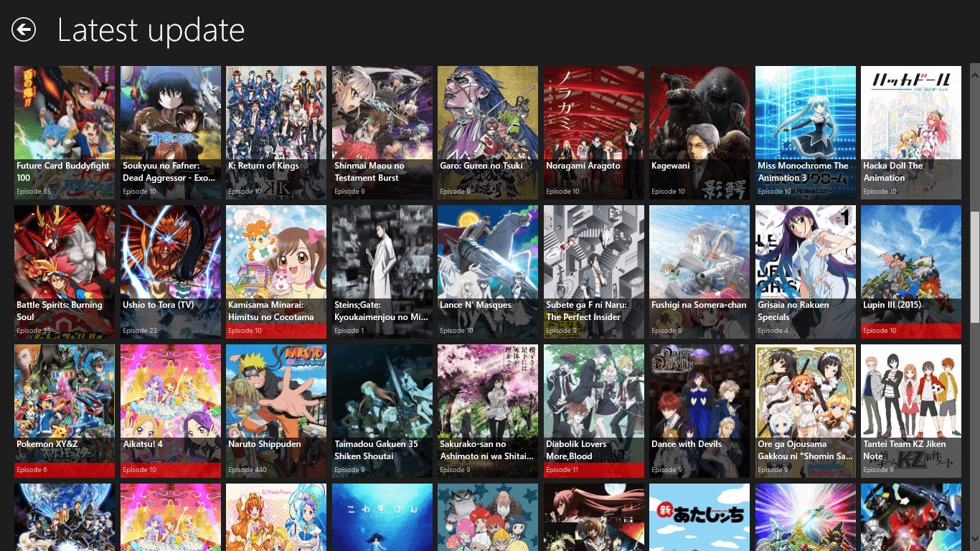Click Episode 11 label under Diabolik Lovers
The width and height of the screenshot is (980, 551).
(x=562, y=470)
